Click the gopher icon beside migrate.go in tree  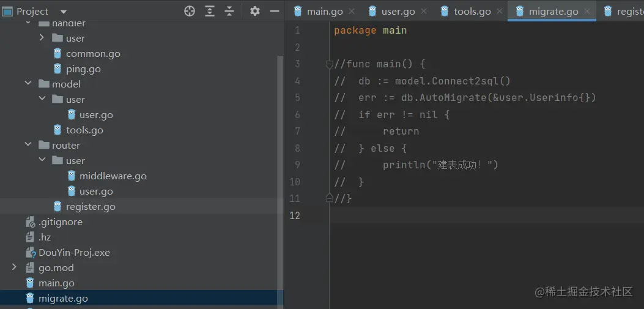click(30, 298)
